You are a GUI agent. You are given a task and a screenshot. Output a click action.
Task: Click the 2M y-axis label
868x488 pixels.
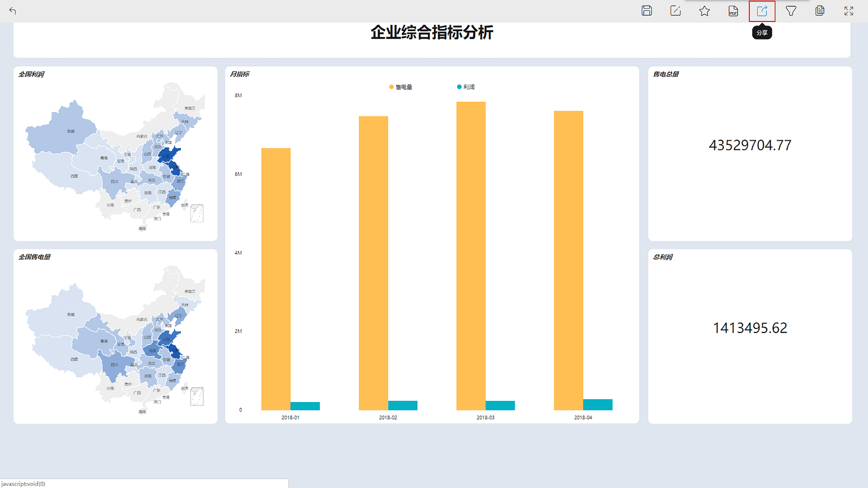238,331
